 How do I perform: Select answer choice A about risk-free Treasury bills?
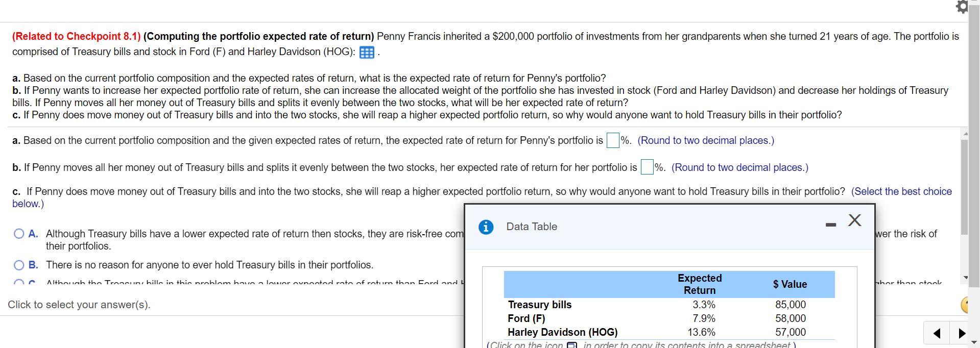[x=19, y=233]
